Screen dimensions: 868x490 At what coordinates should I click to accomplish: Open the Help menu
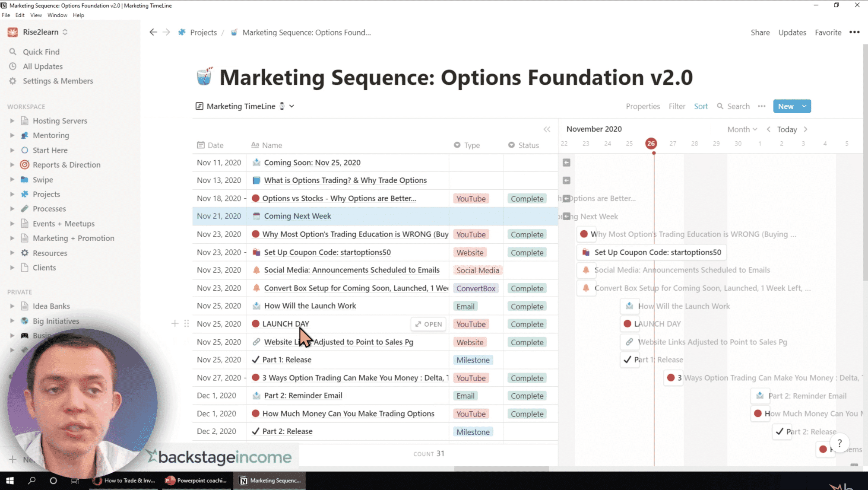click(x=78, y=15)
